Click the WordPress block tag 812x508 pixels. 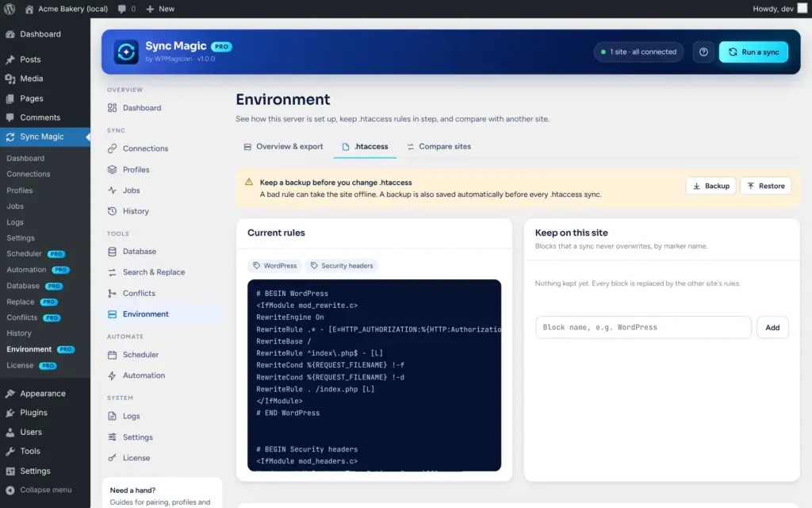[x=275, y=266]
